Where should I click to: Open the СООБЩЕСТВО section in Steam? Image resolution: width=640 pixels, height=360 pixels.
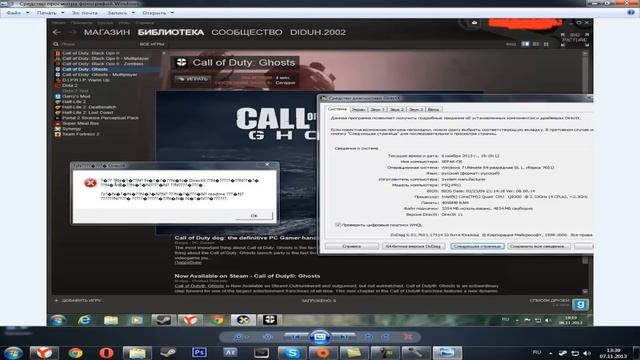(x=247, y=32)
